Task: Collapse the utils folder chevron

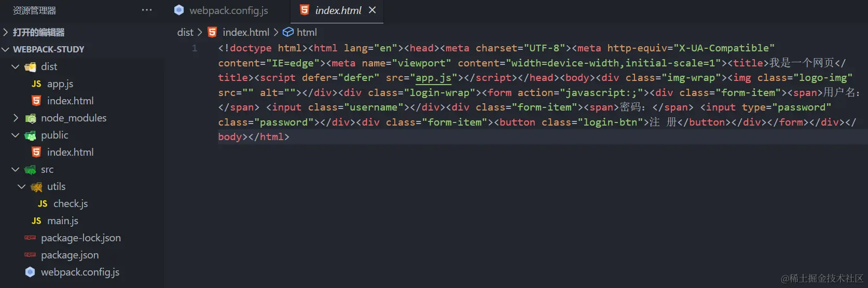Action: [x=22, y=186]
